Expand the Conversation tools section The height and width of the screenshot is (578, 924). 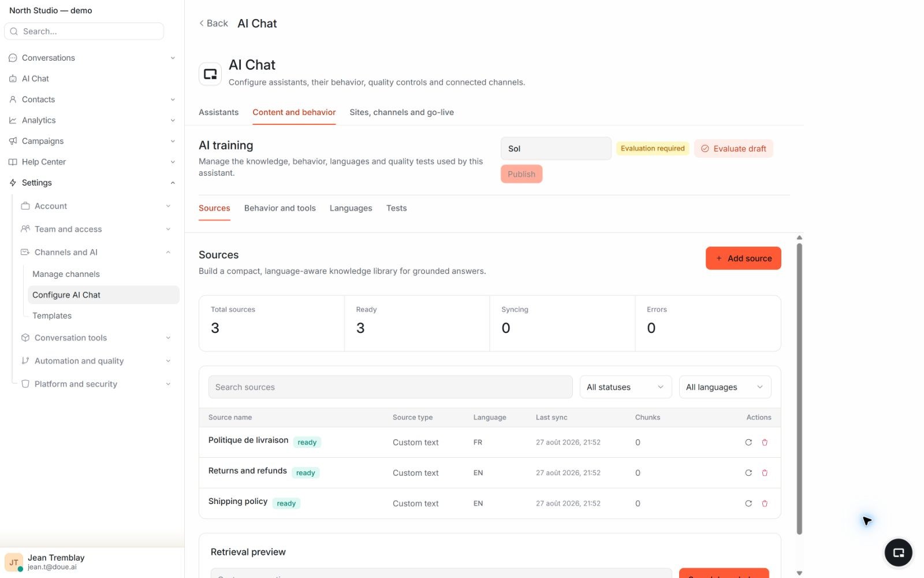[x=96, y=338]
